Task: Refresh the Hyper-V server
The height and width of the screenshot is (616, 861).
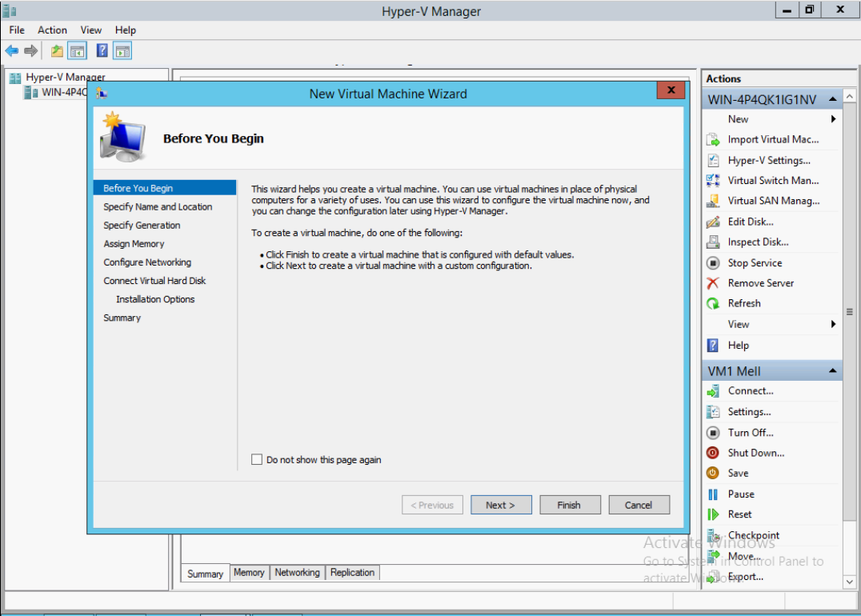Action: coord(744,303)
